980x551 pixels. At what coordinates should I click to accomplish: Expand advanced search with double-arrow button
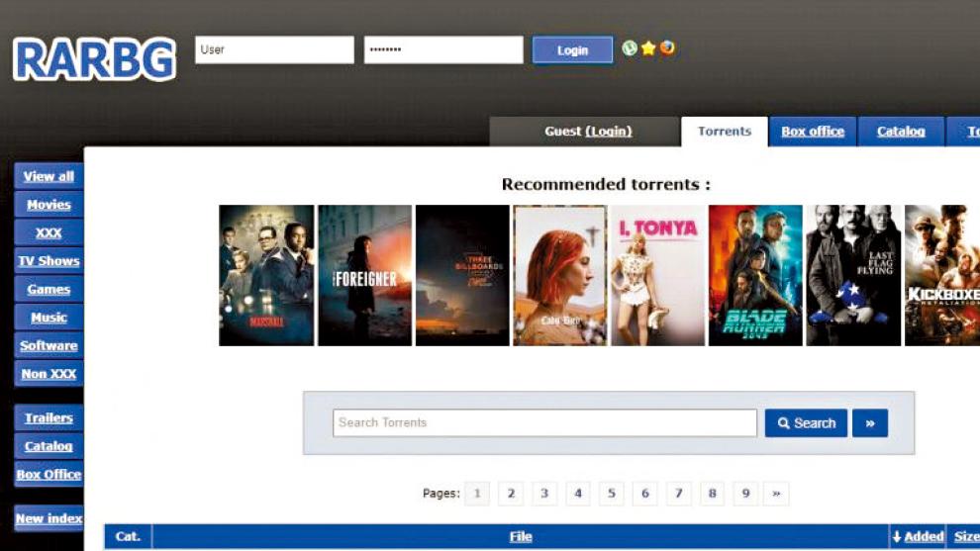click(x=870, y=423)
